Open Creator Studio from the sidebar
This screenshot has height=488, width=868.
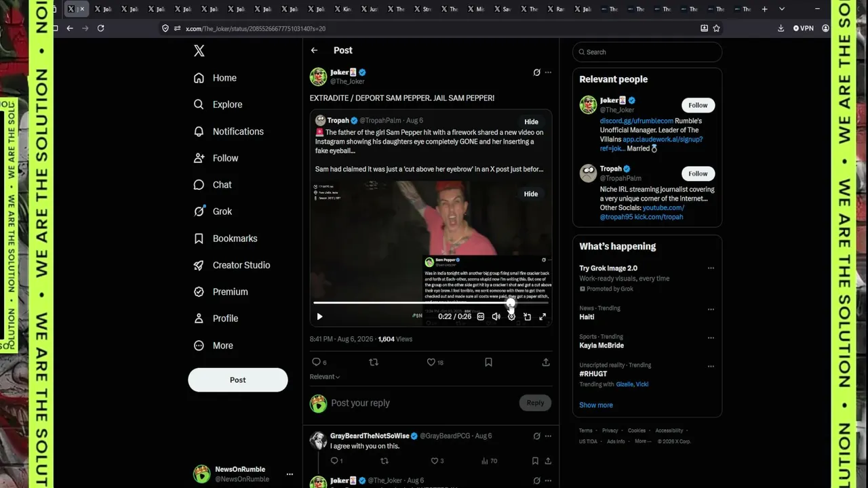pyautogui.click(x=231, y=265)
